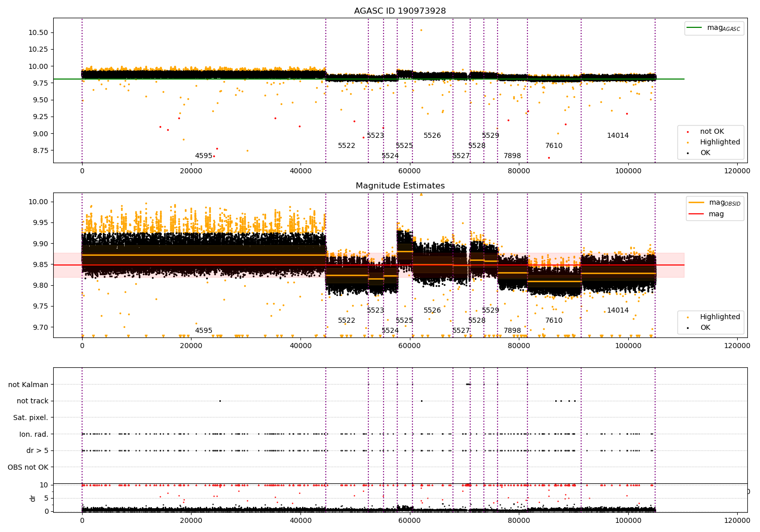Select the 'Sat. pixel.' row label
This screenshot has height=532, width=760.
pyautogui.click(x=30, y=417)
